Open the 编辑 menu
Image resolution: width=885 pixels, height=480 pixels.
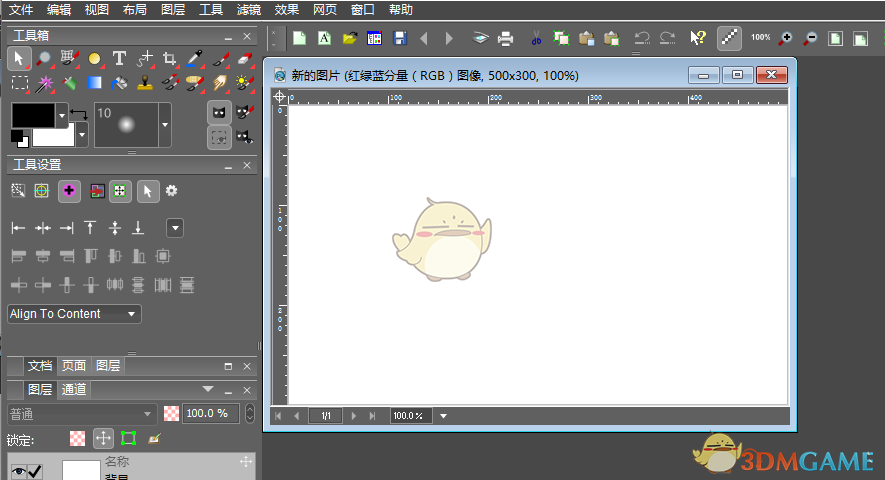coord(59,10)
